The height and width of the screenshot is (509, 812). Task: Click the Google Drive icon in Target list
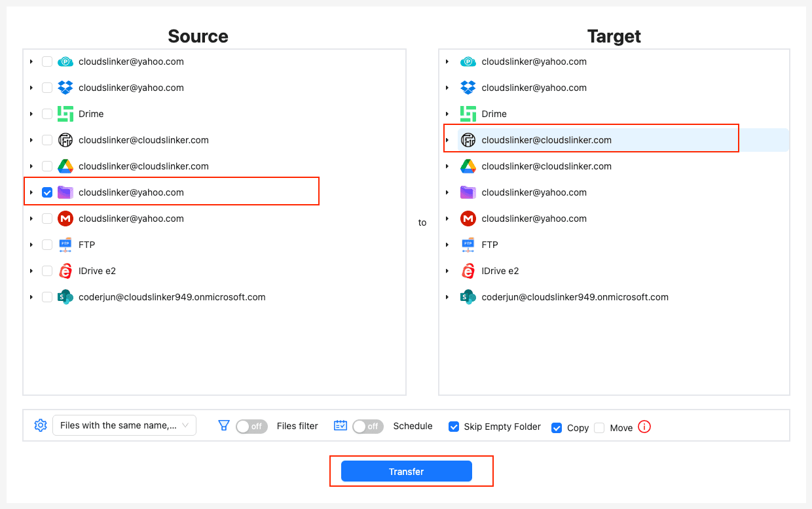tap(468, 166)
